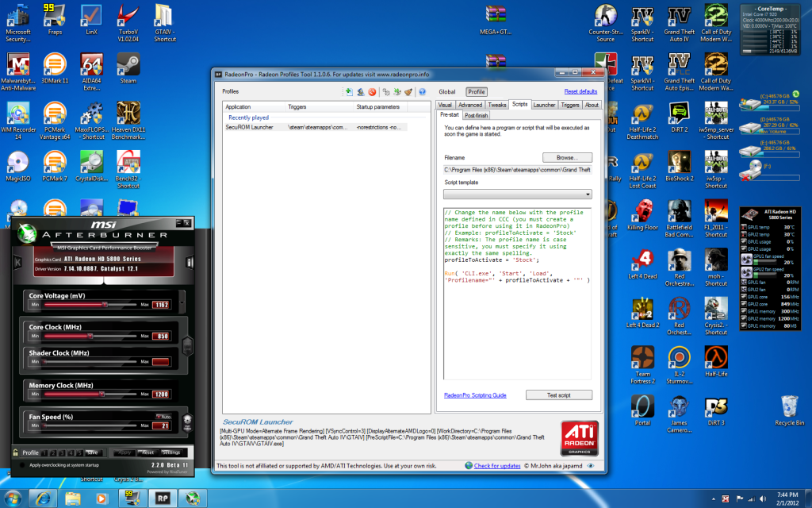
Task: Open the Tweaks tab
Action: point(496,105)
